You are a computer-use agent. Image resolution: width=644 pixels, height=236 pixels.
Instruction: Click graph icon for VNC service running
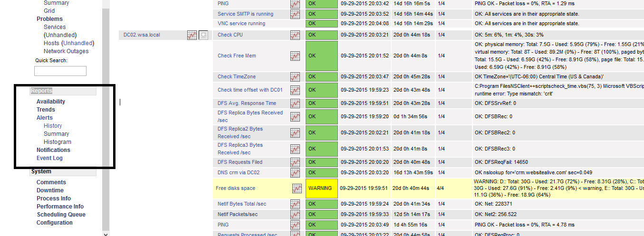click(295, 24)
